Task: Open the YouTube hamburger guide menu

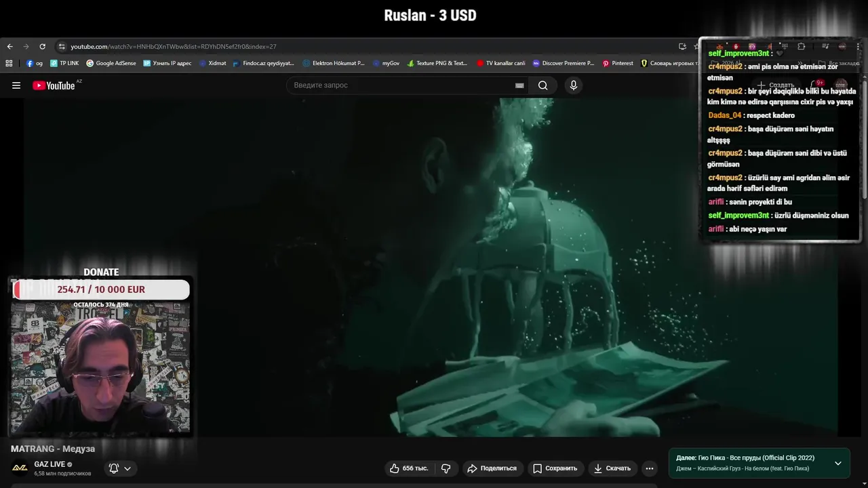Action: (16, 85)
